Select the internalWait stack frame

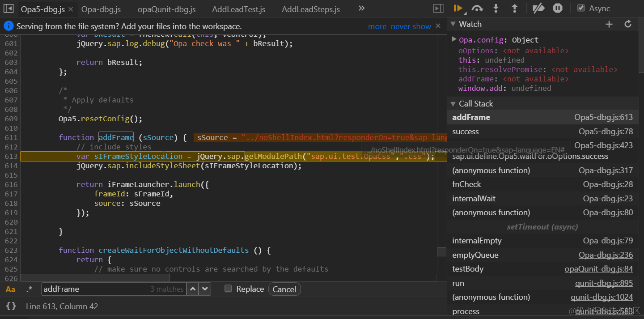[x=542, y=199]
